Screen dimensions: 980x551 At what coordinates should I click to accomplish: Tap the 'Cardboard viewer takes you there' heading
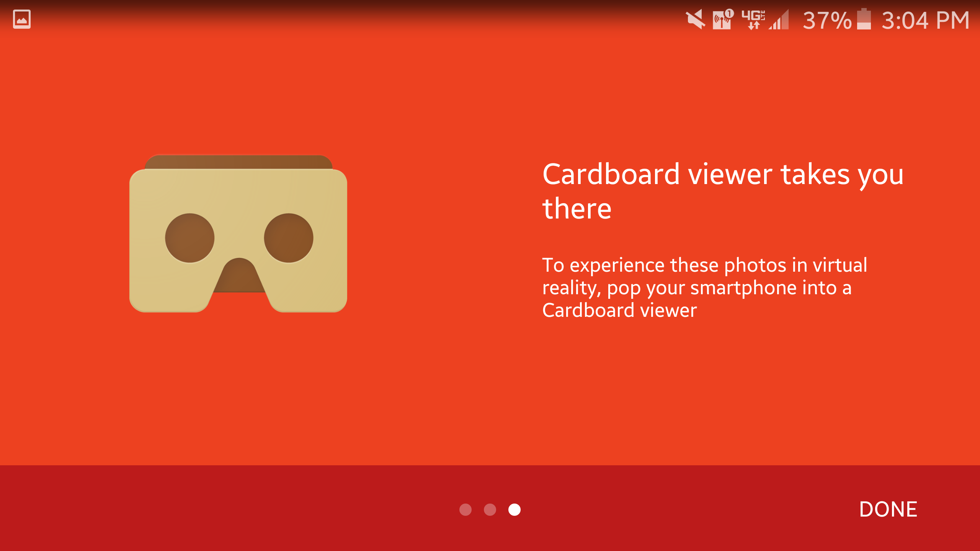(723, 191)
